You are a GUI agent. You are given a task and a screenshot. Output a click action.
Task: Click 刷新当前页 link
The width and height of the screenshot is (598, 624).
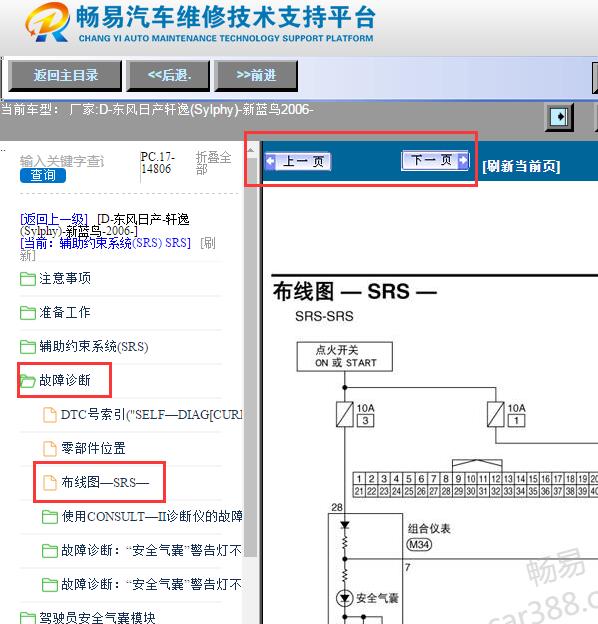(x=521, y=166)
